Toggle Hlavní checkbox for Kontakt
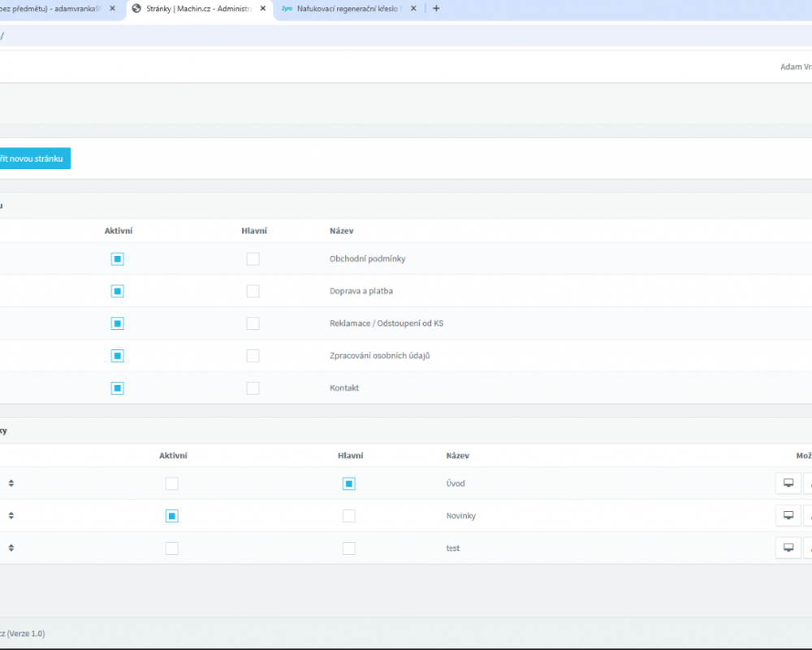This screenshot has width=812, height=650. coord(253,388)
